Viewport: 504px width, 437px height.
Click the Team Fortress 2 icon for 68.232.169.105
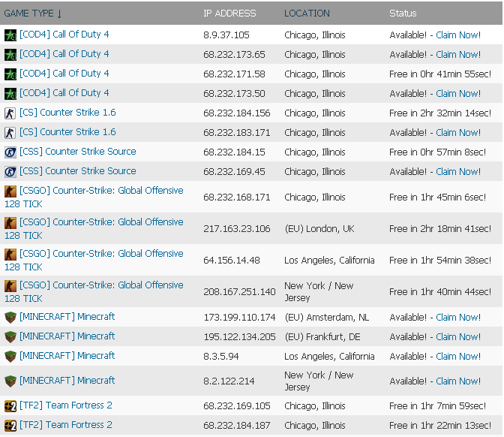tap(10, 406)
